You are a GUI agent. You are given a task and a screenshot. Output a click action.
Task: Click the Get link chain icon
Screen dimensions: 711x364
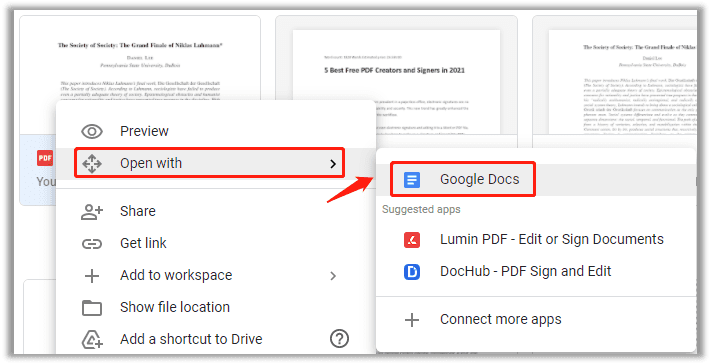click(x=92, y=244)
